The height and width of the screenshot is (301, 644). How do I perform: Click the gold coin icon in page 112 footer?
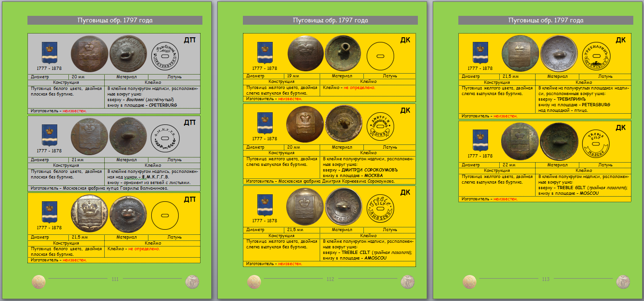254,281
